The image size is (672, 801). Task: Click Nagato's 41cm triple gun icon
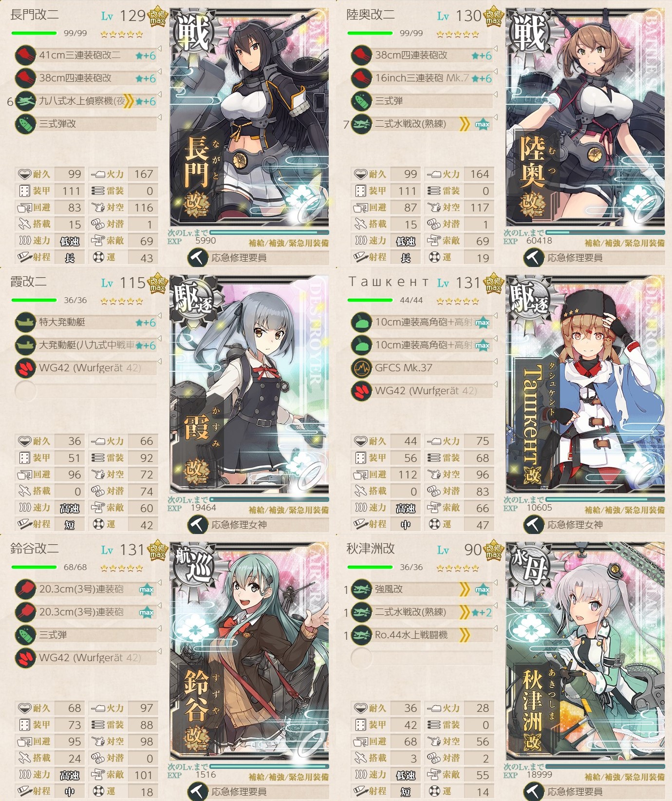click(25, 55)
